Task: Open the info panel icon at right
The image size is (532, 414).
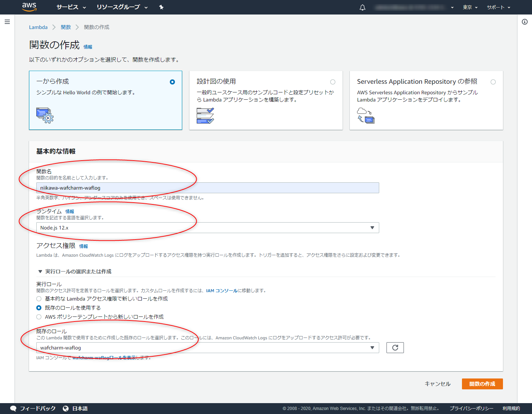Action: click(525, 22)
